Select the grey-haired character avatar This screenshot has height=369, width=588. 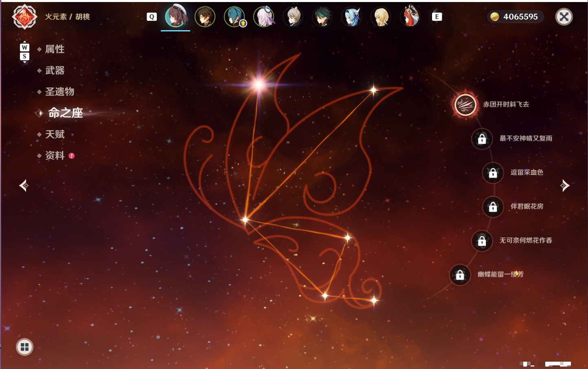point(293,17)
